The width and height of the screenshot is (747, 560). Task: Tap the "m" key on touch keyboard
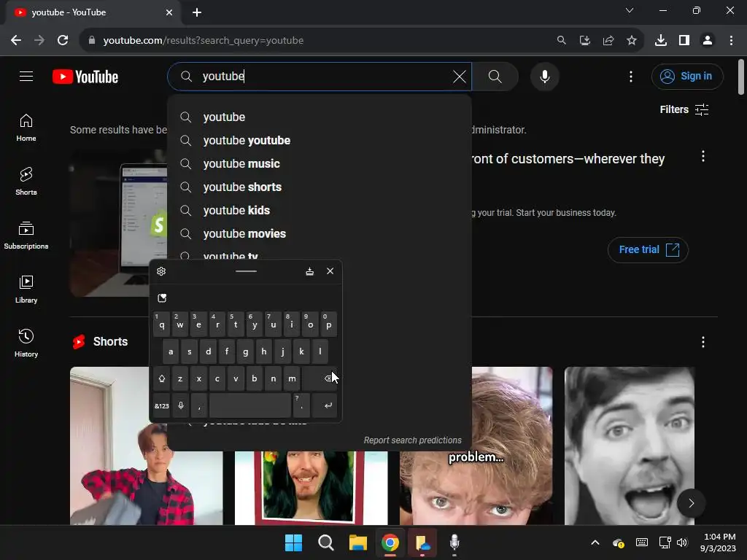[x=292, y=378]
